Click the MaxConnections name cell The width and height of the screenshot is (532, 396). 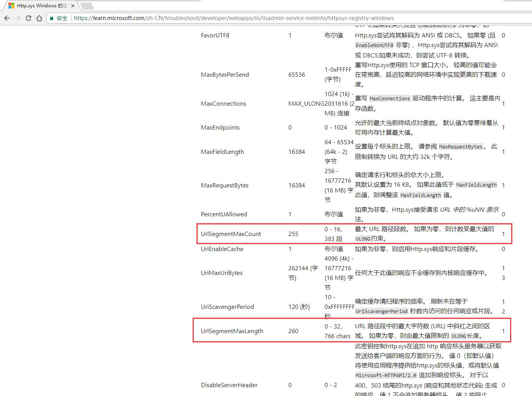[x=223, y=103]
